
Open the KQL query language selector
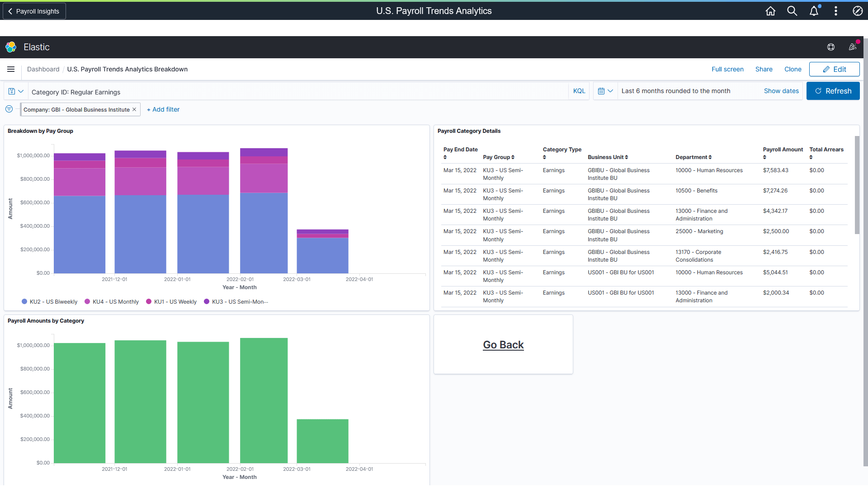[579, 91]
